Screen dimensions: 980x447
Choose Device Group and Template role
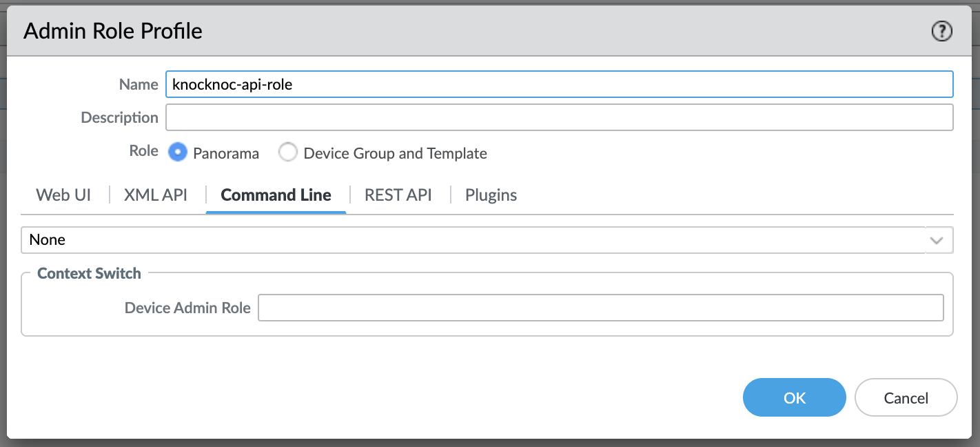[x=287, y=152]
